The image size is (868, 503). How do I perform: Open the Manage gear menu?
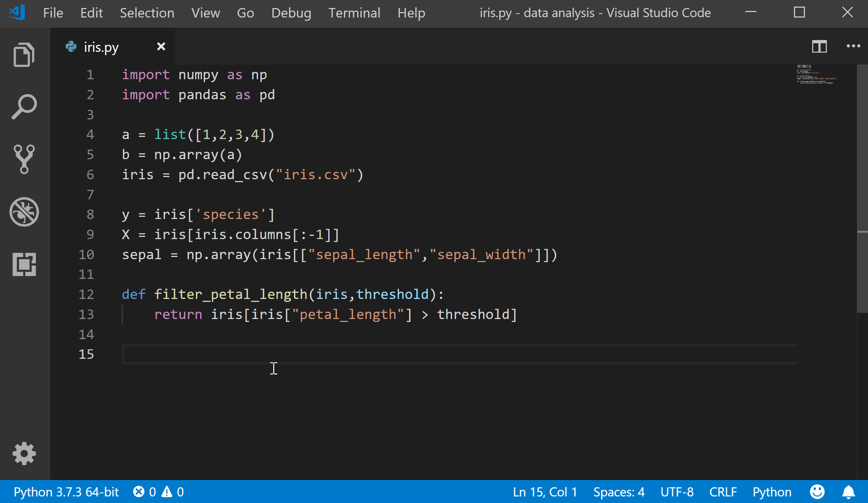[24, 454]
